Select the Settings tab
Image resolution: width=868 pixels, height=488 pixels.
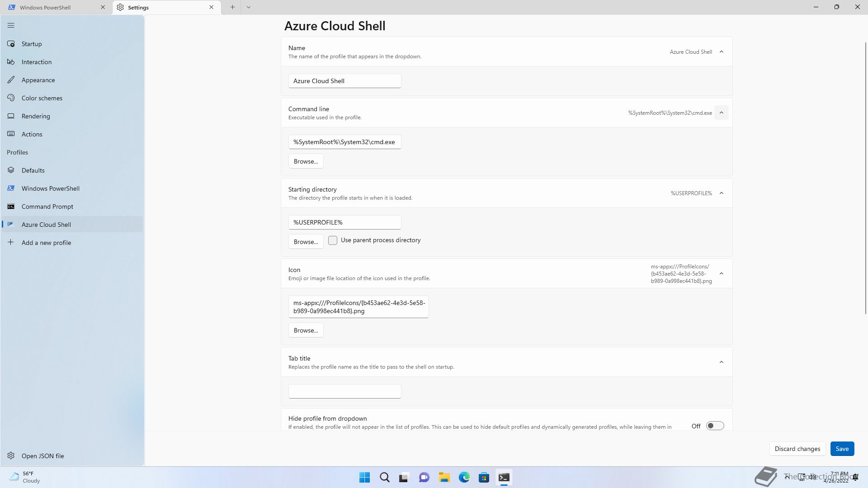pos(166,7)
